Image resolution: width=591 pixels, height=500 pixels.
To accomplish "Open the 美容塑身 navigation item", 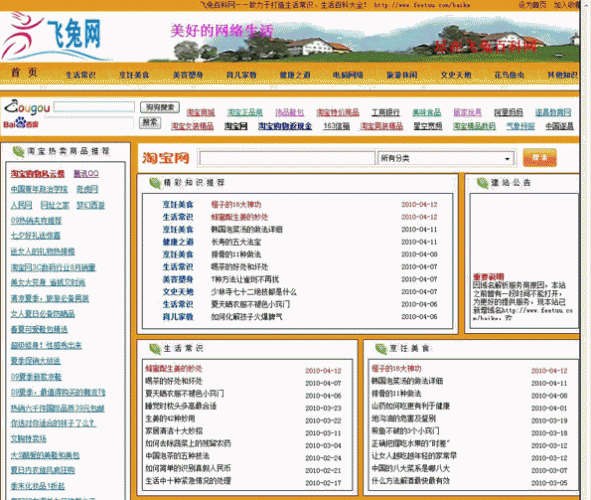I will click(188, 75).
